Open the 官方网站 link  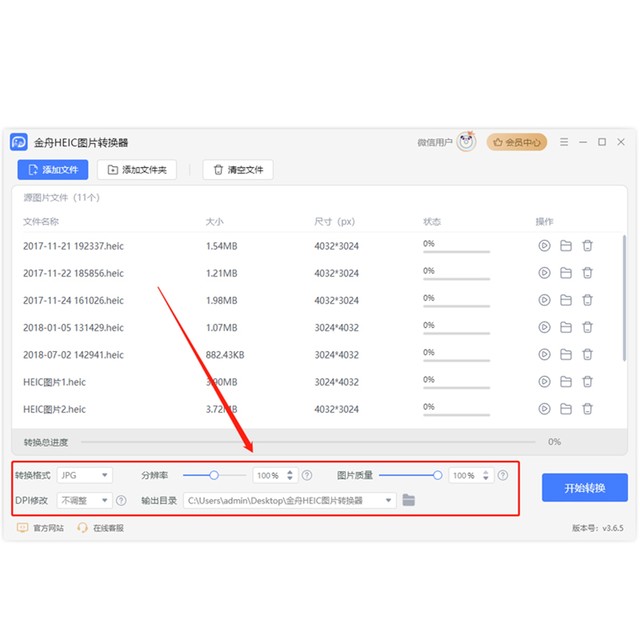(x=40, y=528)
